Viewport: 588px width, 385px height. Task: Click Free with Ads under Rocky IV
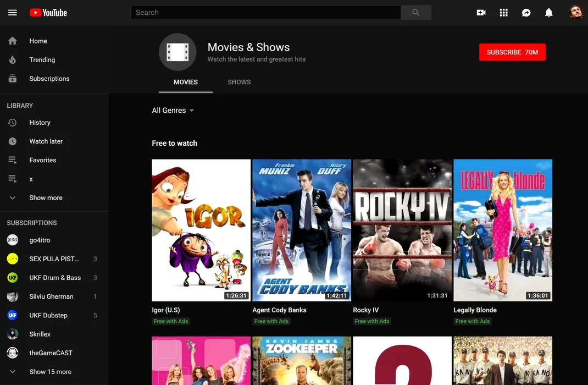tap(372, 321)
